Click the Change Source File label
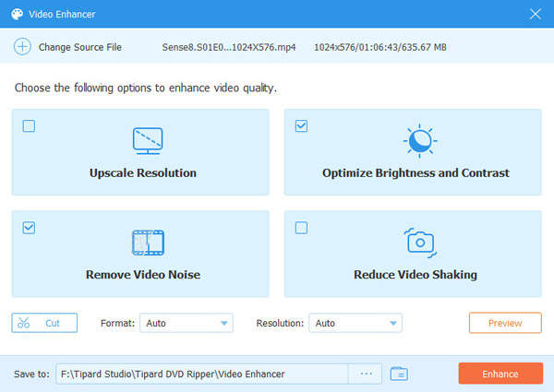Image resolution: width=554 pixels, height=392 pixels. 79,47
